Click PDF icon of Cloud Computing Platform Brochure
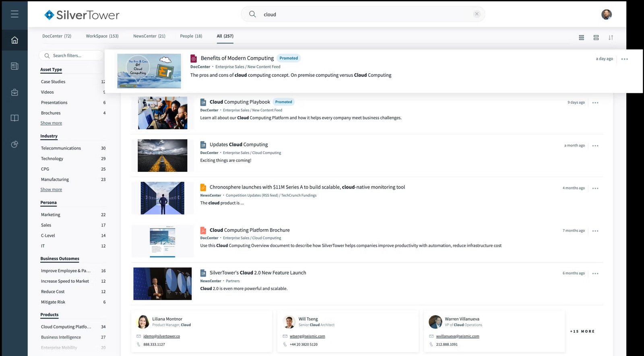This screenshot has width=644, height=356. point(203,230)
